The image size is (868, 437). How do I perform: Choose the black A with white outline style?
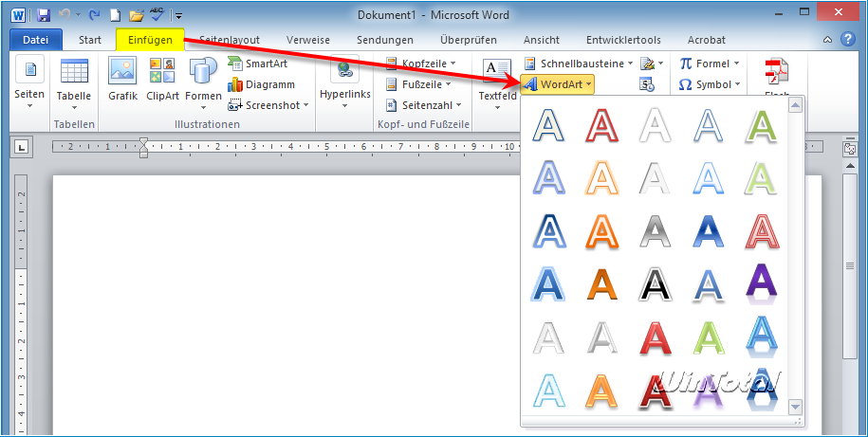[655, 284]
